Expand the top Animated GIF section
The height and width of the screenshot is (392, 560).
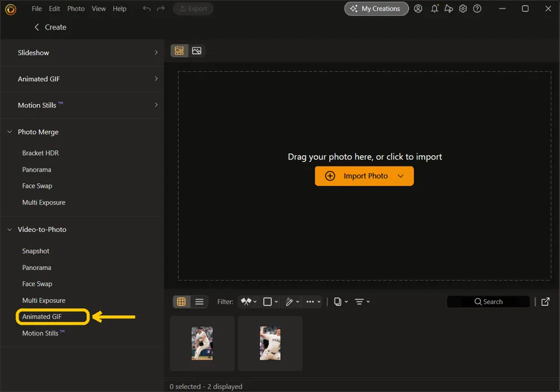click(82, 79)
